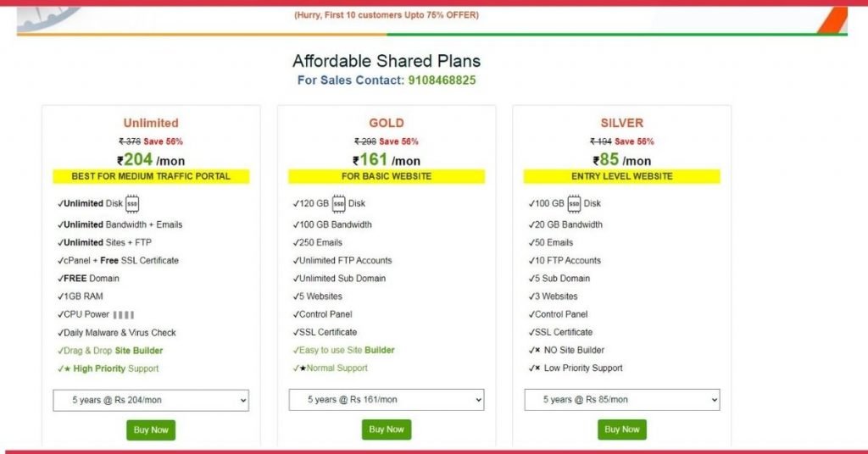868x454 pixels.
Task: Click Buy Now under SILVER plan
Action: (622, 429)
